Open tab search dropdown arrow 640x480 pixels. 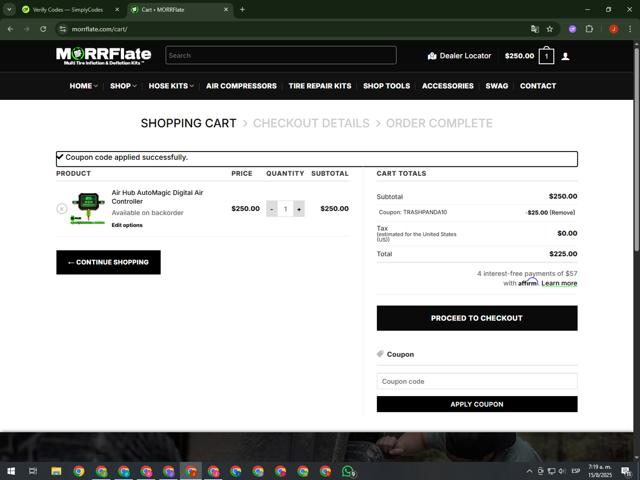point(9,9)
